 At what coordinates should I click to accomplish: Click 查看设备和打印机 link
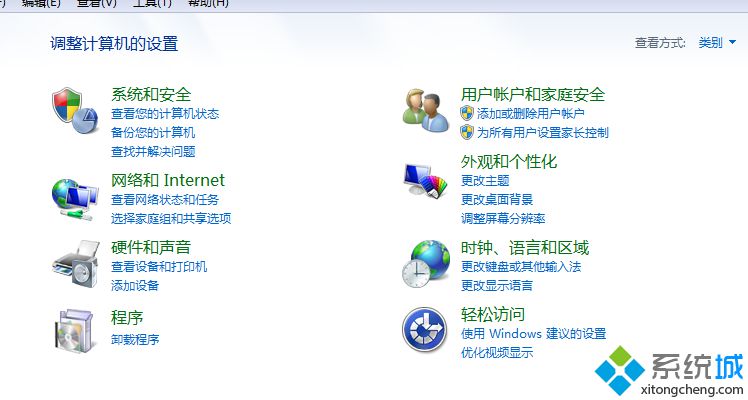point(159,266)
